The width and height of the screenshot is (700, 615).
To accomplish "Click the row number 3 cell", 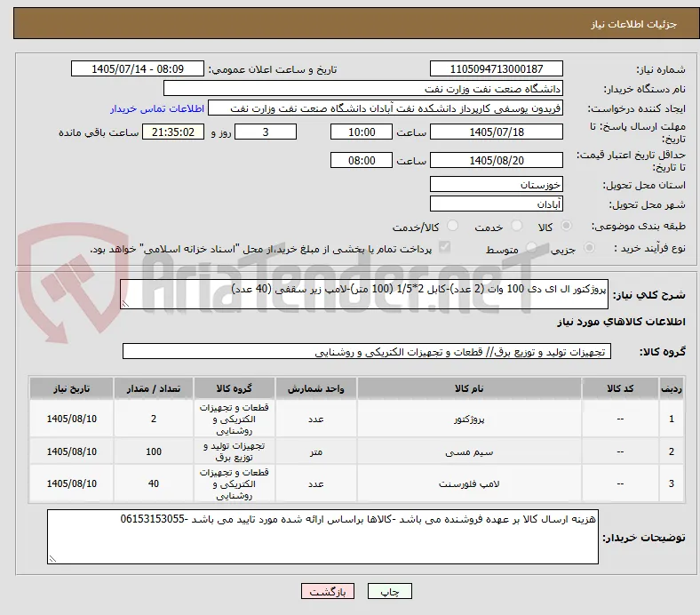I will (671, 483).
